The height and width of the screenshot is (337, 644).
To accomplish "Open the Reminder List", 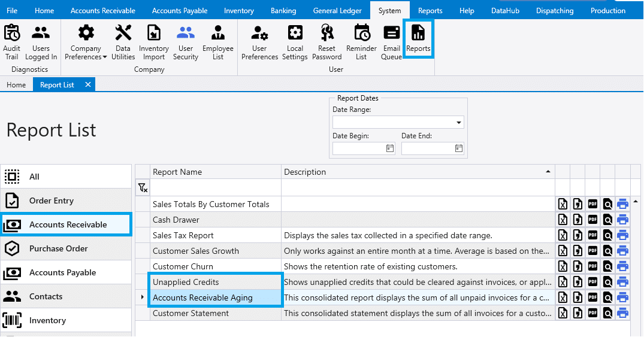I will [x=361, y=42].
